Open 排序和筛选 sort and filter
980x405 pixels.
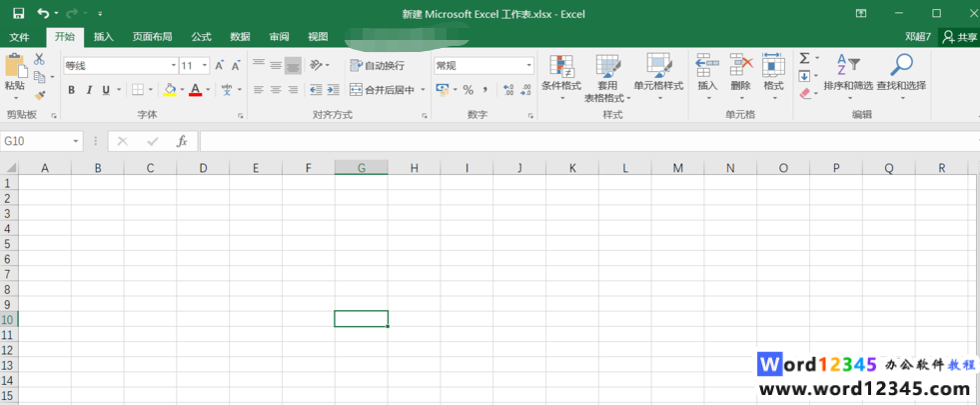[x=848, y=78]
